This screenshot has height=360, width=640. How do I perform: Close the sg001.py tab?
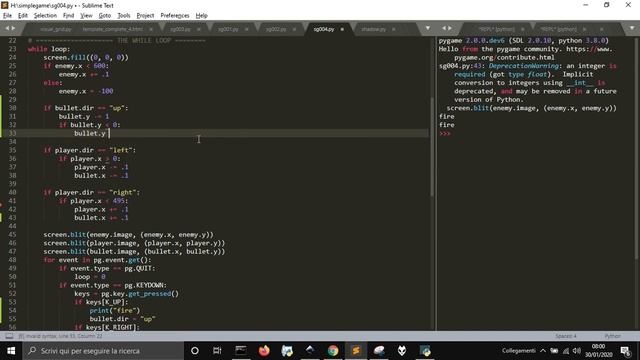(247, 29)
